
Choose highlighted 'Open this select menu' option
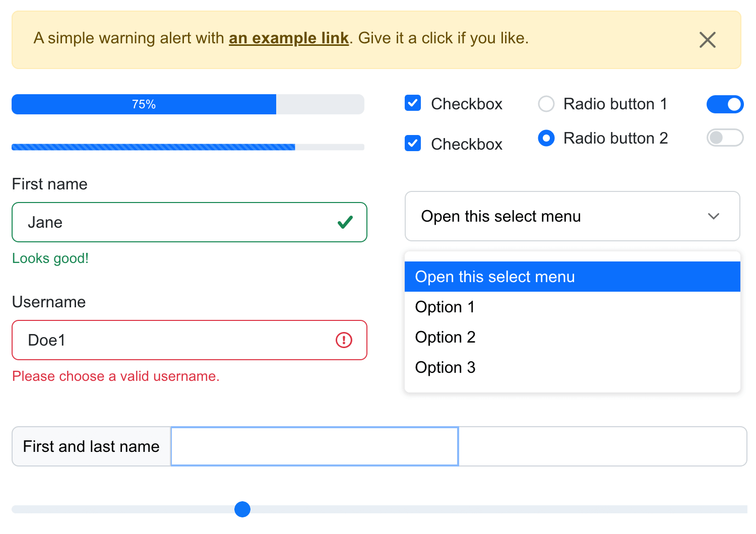tap(573, 277)
